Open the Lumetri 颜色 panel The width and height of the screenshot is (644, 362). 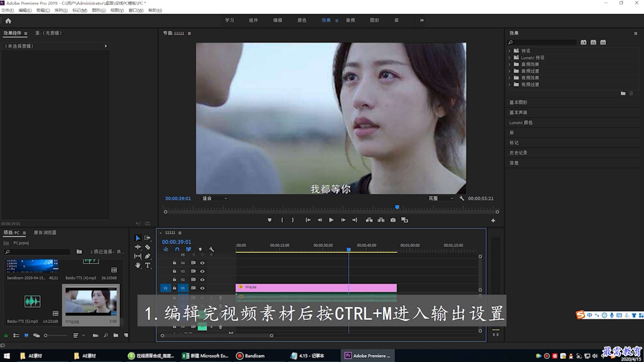point(521,123)
